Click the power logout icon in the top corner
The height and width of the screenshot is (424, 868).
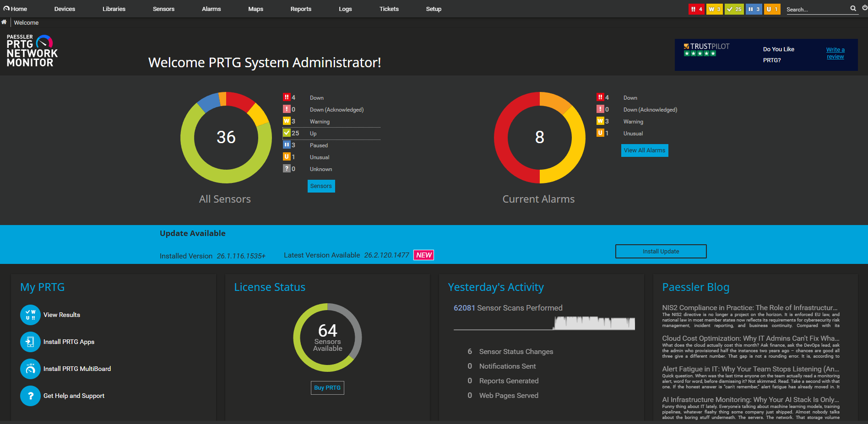[865, 8]
